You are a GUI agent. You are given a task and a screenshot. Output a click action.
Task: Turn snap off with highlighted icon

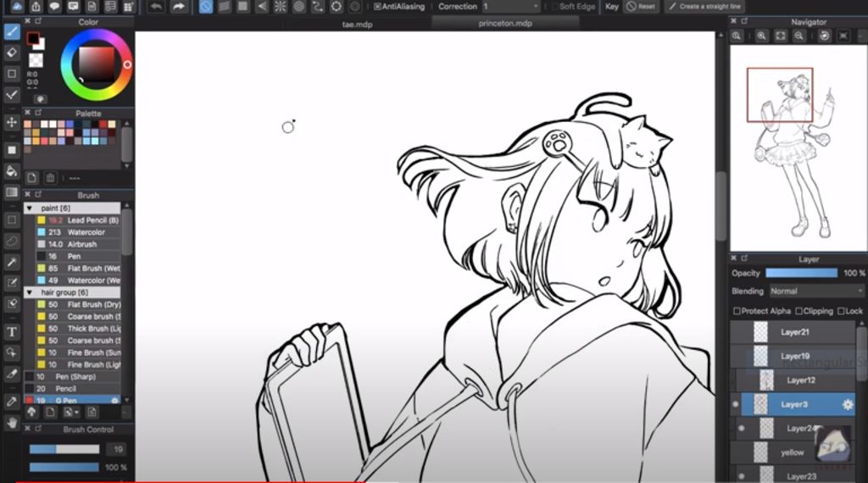tap(206, 7)
